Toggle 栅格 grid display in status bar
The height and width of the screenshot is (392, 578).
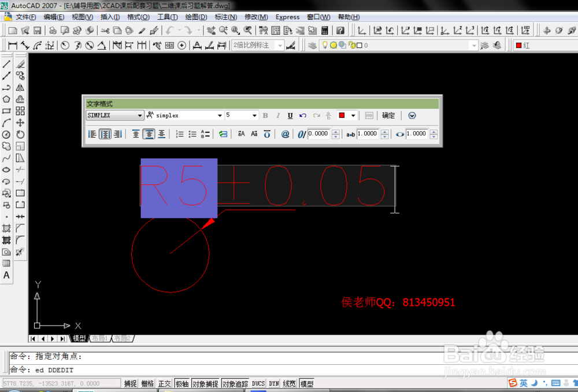pyautogui.click(x=147, y=383)
